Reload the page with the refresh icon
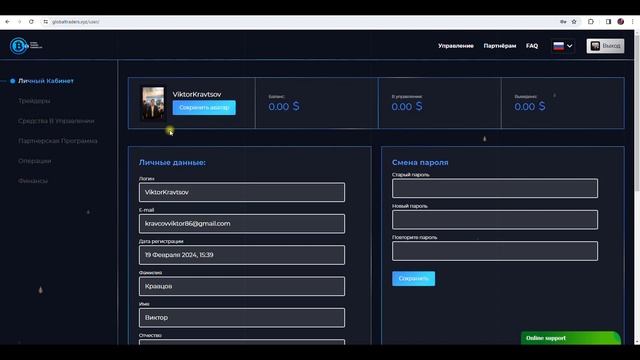Image resolution: width=640 pixels, height=360 pixels. pos(31,22)
